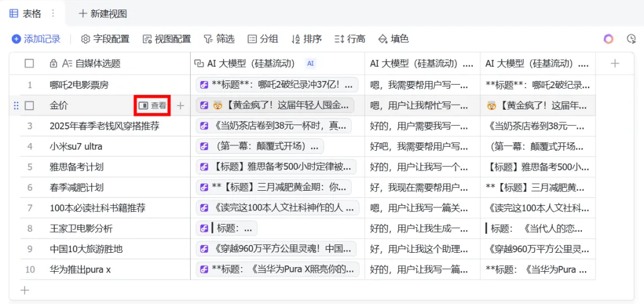
Task: Click the AI chip 哪吒2破纪录冲37亿
Action: click(277, 85)
